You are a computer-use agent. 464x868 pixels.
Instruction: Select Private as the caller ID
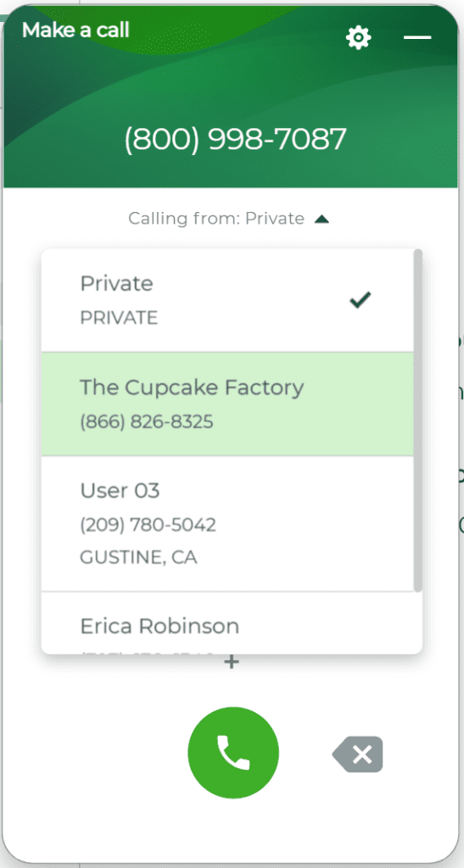pyautogui.click(x=227, y=300)
